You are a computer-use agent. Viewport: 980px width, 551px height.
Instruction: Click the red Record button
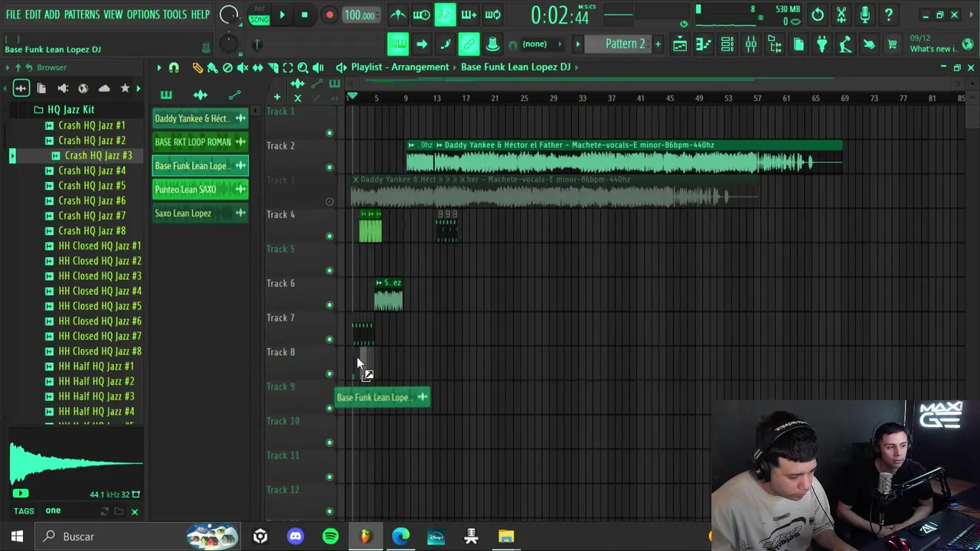click(x=329, y=15)
